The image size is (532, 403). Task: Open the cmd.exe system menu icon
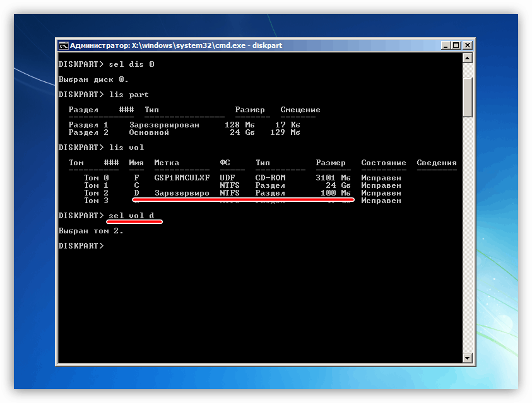click(x=64, y=46)
